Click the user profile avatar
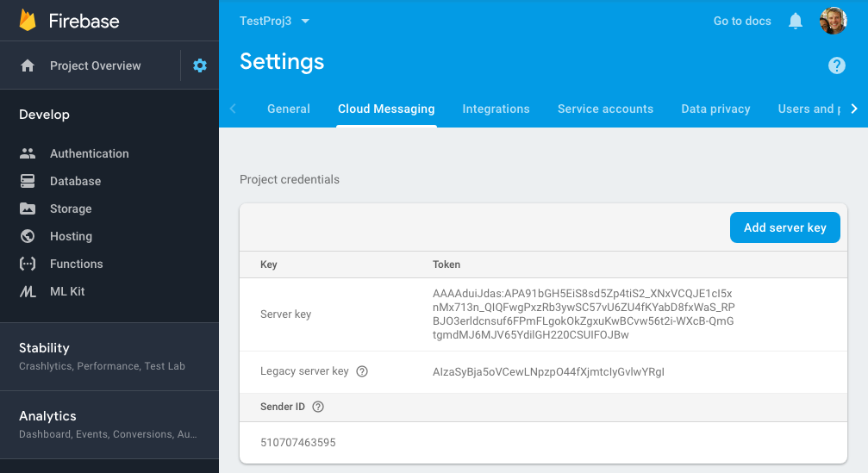 833,21
